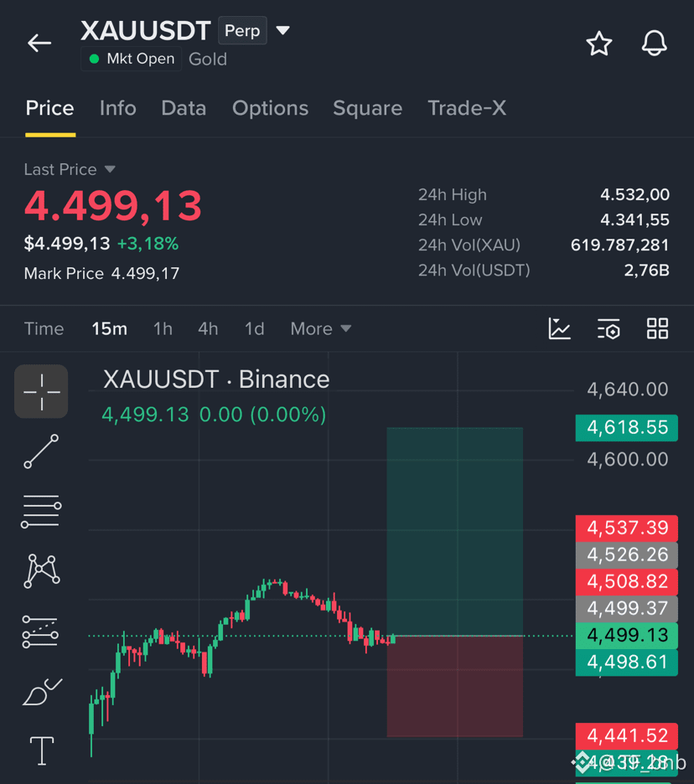Tap the green take-profit zone on chart
Image resolution: width=694 pixels, height=784 pixels.
click(455, 531)
